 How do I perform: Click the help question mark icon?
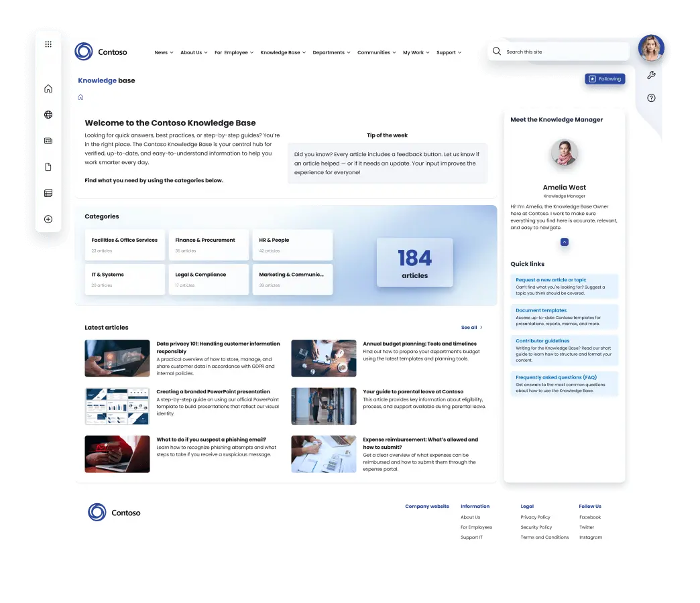click(651, 98)
